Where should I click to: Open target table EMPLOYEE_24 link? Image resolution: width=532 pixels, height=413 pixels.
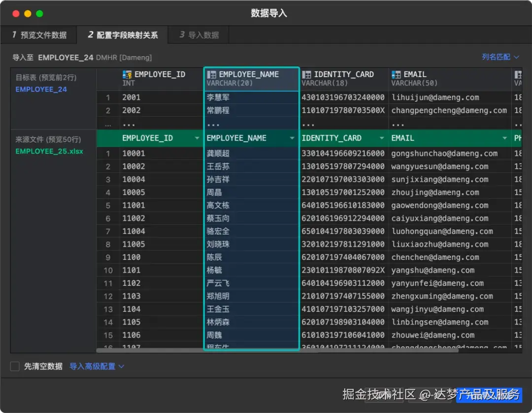pos(41,90)
